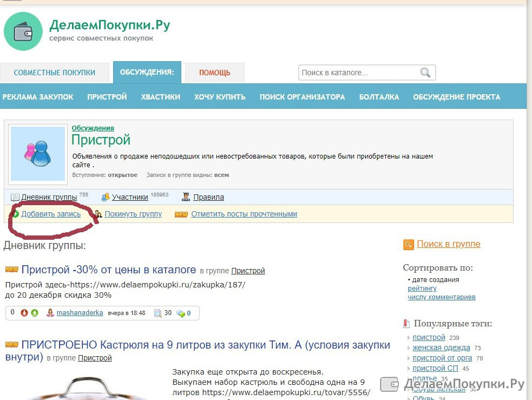
Task: Click the дате создания sort option text
Action: (x=436, y=280)
